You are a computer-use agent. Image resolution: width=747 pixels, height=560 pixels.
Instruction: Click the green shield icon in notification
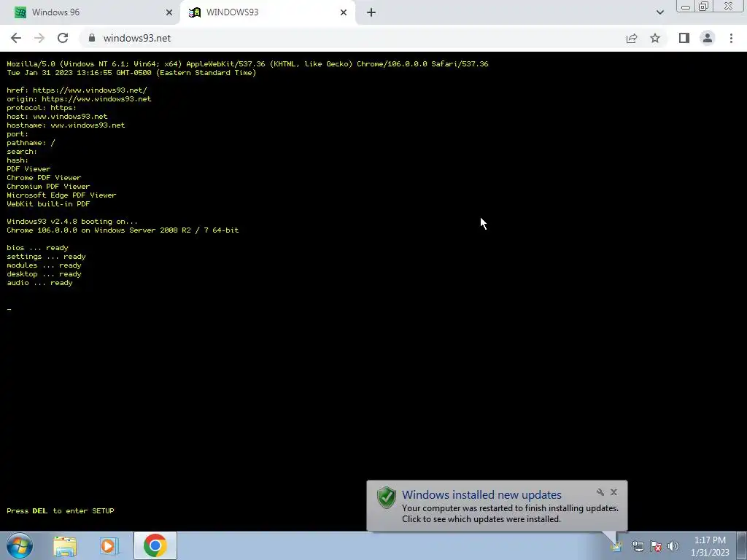387,497
